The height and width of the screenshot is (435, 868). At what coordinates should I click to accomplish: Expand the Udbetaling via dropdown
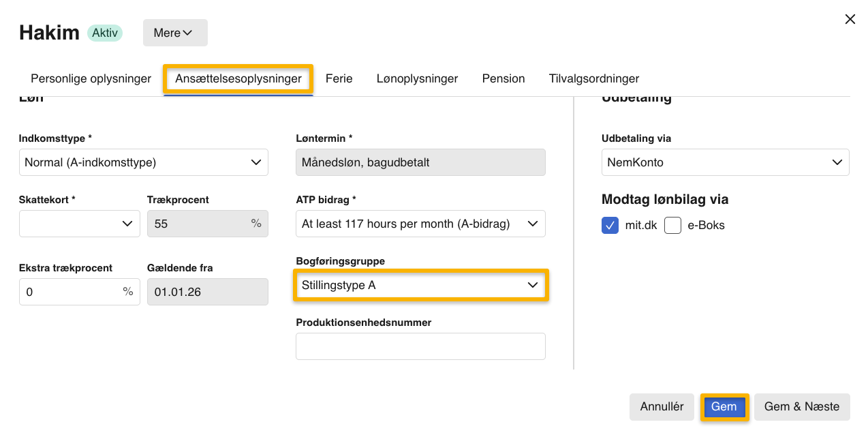click(725, 162)
